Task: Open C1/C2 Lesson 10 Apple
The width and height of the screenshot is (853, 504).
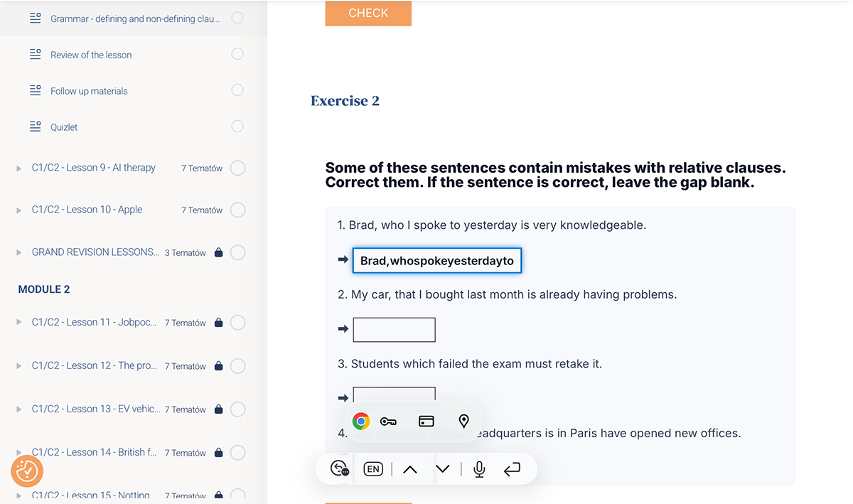Action: coord(87,210)
